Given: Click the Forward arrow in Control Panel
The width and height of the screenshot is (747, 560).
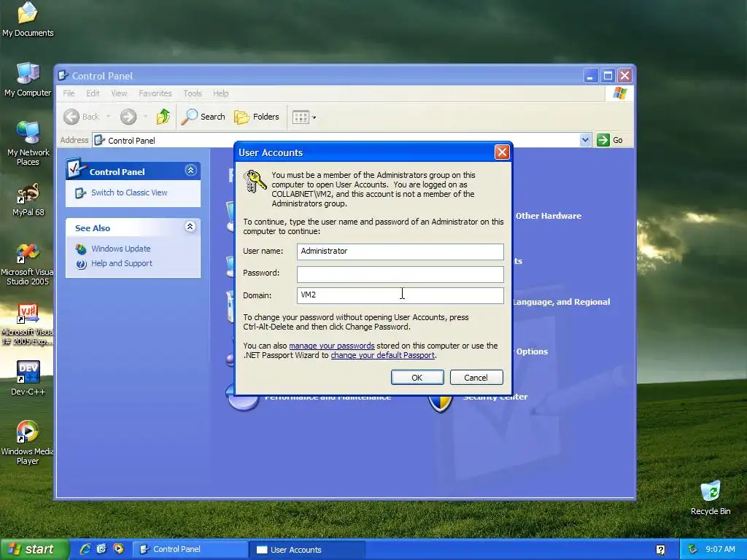Looking at the screenshot, I should click(128, 117).
